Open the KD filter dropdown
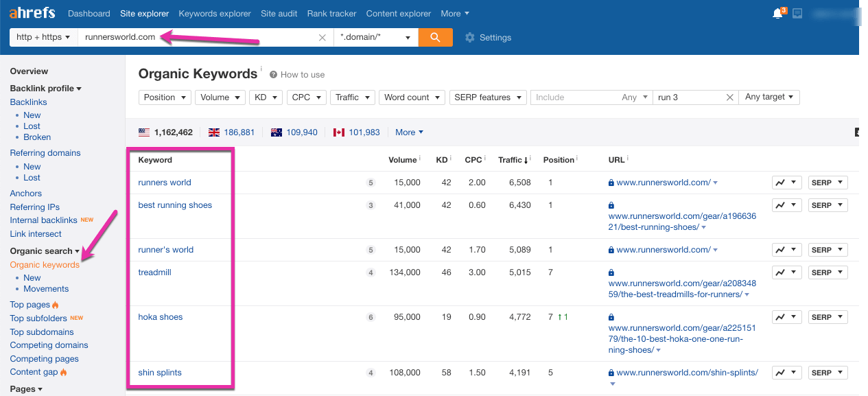The width and height of the screenshot is (868, 396). tap(266, 97)
